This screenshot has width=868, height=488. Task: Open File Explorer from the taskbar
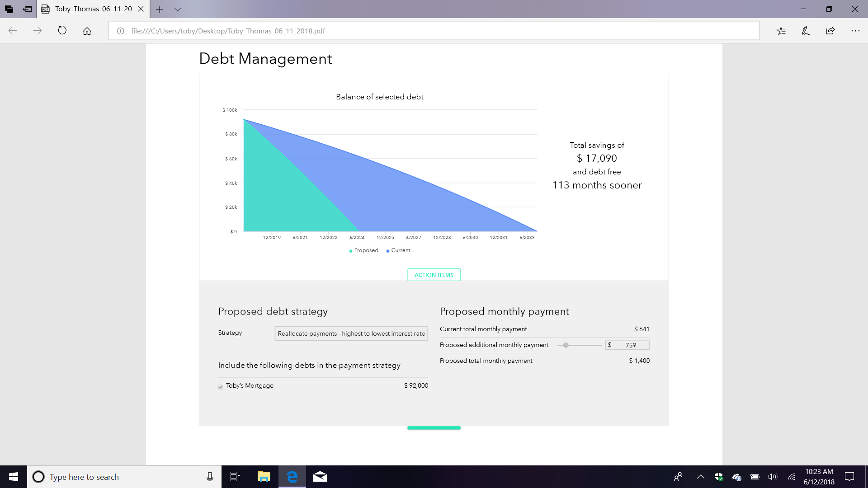pos(264,477)
